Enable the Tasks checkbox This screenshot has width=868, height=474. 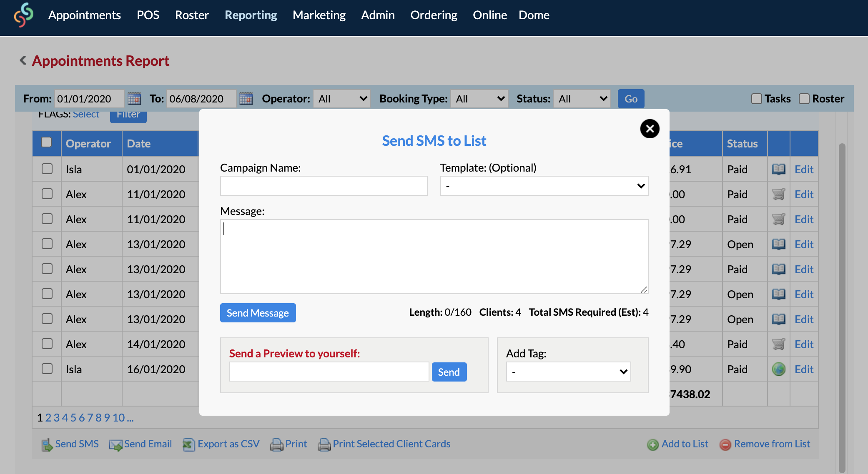[x=756, y=99]
